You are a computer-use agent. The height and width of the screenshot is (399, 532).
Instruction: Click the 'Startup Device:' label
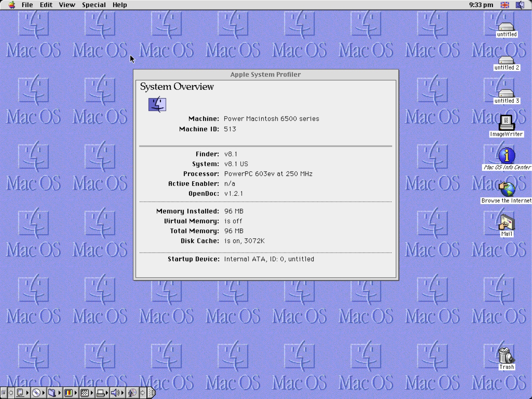click(193, 259)
